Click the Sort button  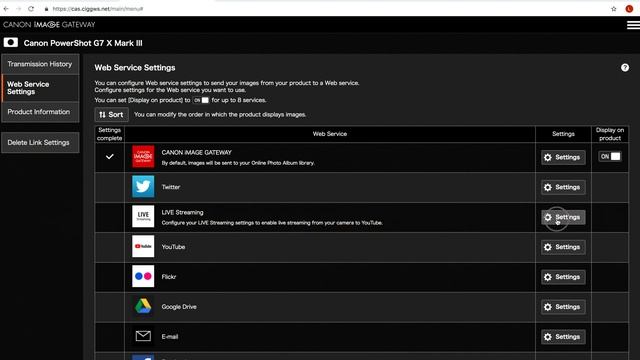[111, 115]
